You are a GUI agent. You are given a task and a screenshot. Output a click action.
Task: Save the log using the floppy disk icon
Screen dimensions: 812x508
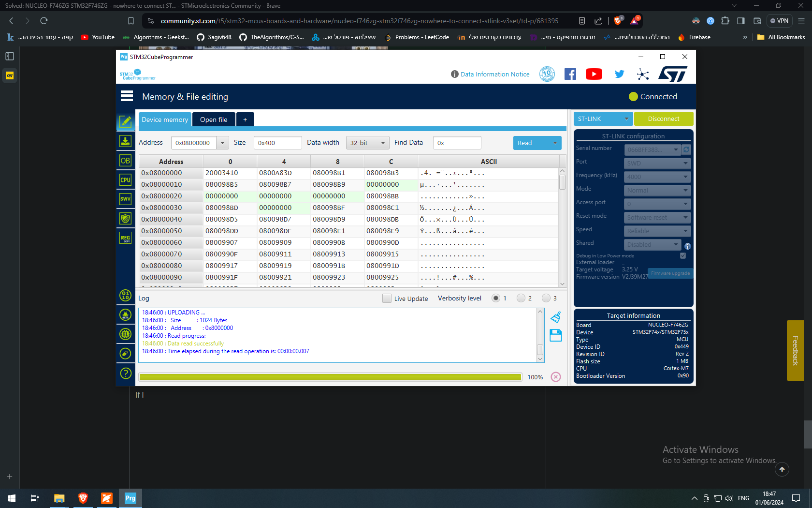tap(555, 335)
